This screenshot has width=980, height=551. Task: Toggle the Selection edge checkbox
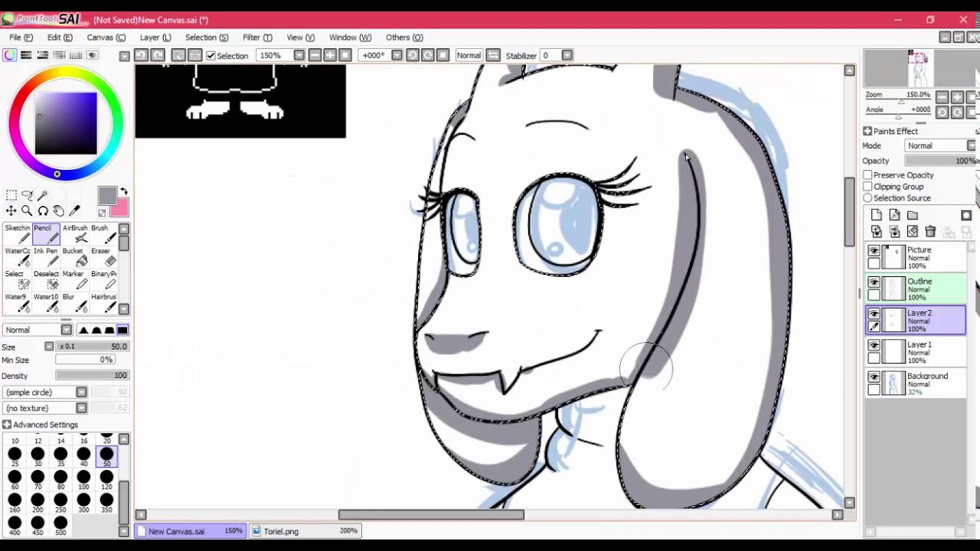tap(211, 56)
